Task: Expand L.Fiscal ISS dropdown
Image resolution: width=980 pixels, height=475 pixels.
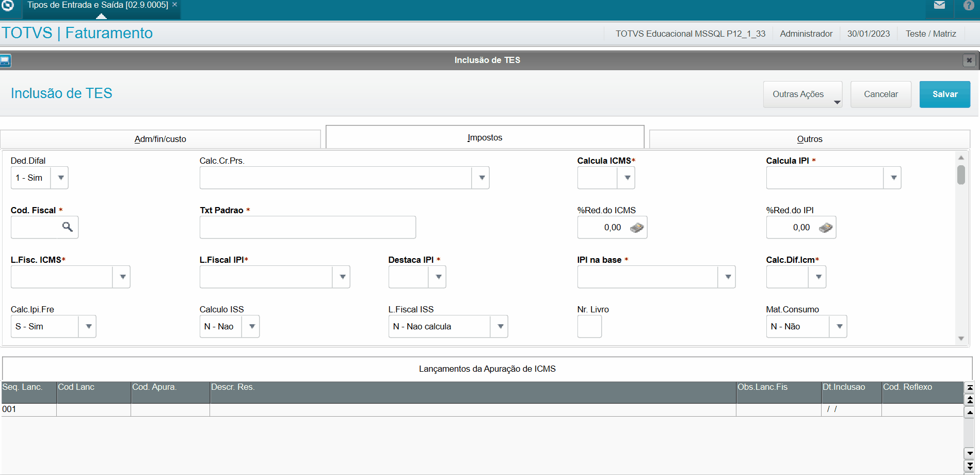Action: pyautogui.click(x=500, y=326)
